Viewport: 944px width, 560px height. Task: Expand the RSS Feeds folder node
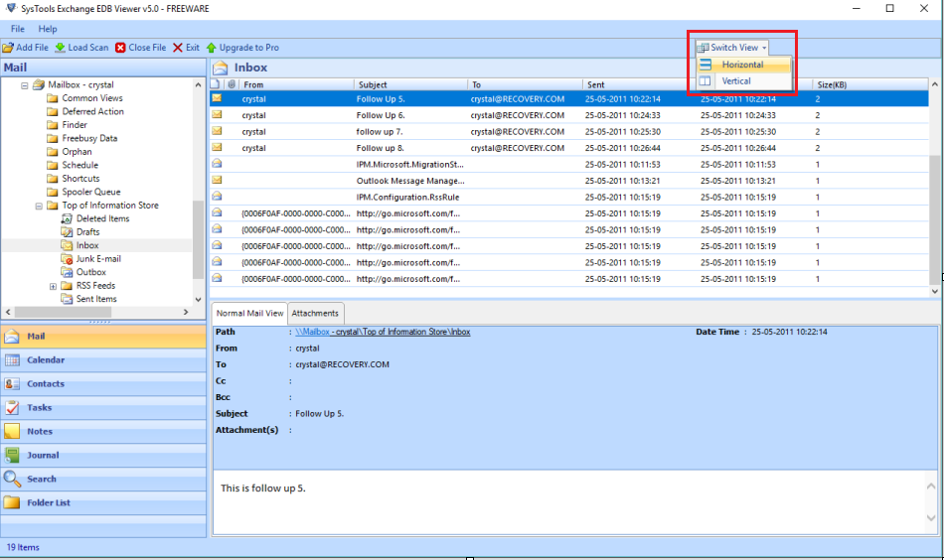coord(53,286)
